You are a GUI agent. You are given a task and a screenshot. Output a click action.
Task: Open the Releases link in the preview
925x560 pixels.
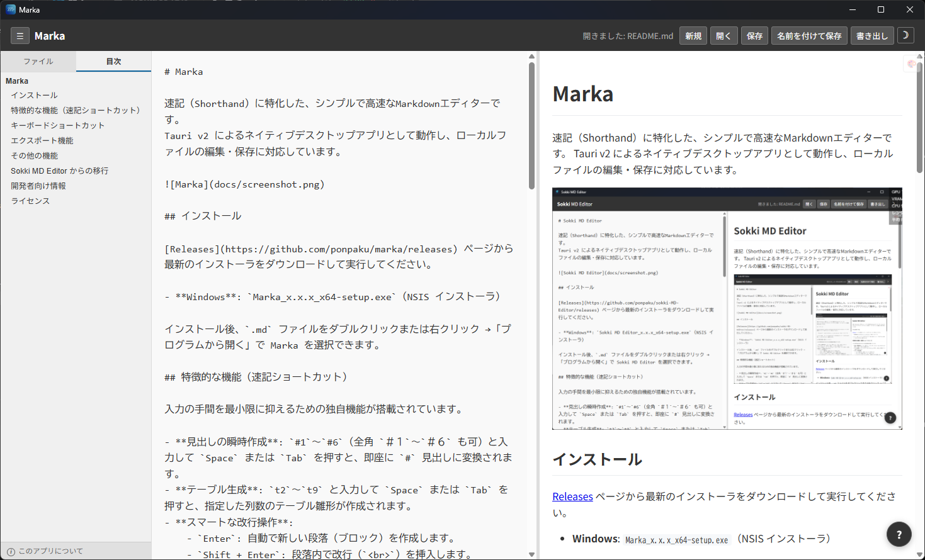(572, 496)
